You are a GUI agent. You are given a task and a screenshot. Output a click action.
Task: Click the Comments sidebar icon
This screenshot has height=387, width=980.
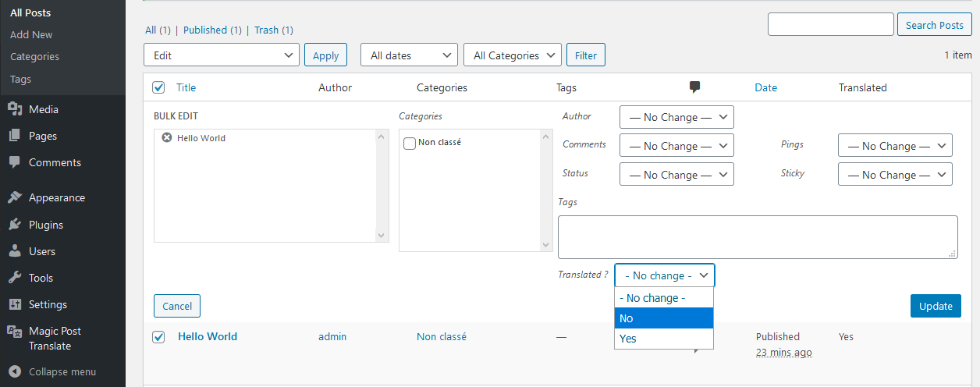(x=14, y=162)
